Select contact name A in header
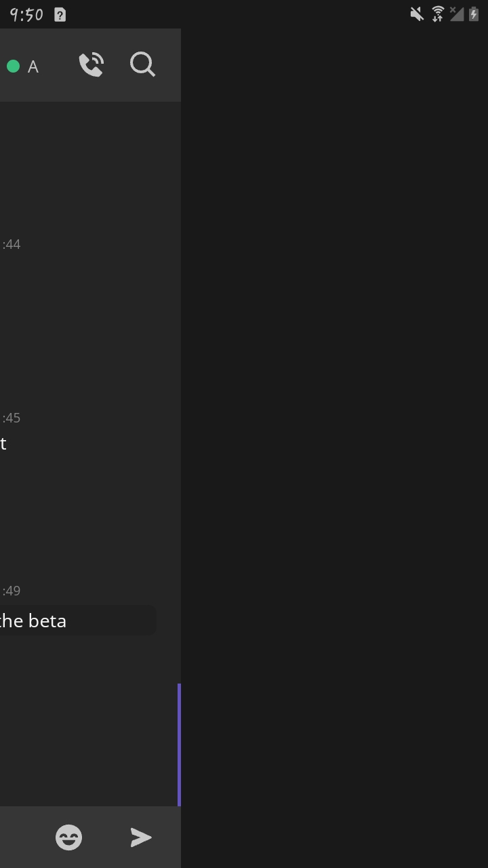 [33, 66]
